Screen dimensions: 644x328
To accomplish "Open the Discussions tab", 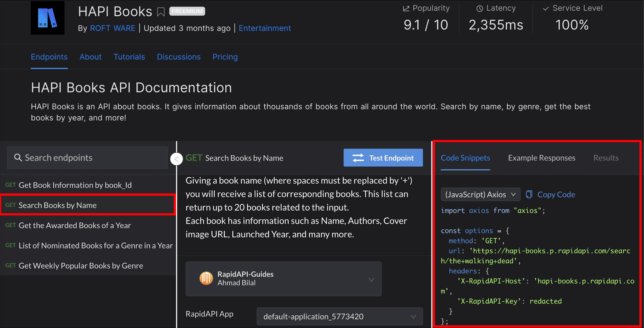I will click(179, 57).
